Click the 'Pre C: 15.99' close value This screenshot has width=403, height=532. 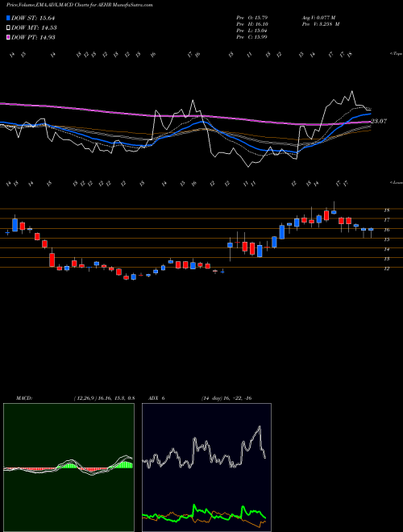pos(251,37)
